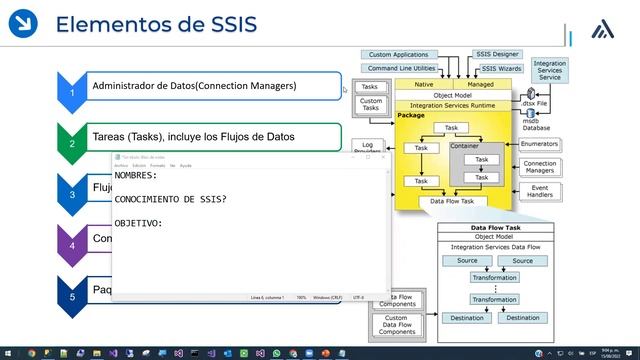Click the CONOCIMIENTO DE SSIS? line in Notepad
The image size is (640, 360).
(170, 200)
